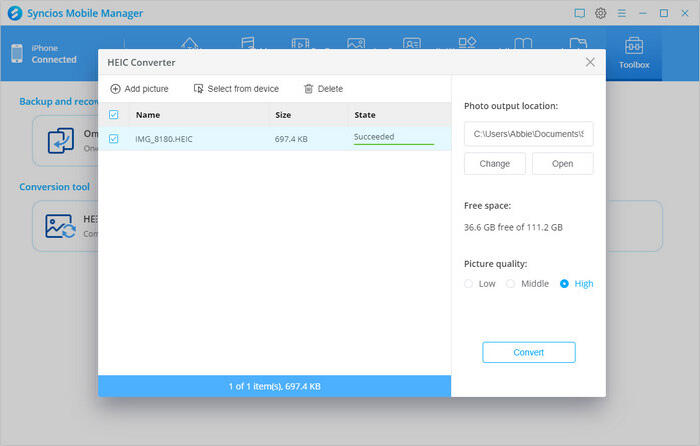Click Open to view output folder
The image size is (700, 446).
(562, 164)
